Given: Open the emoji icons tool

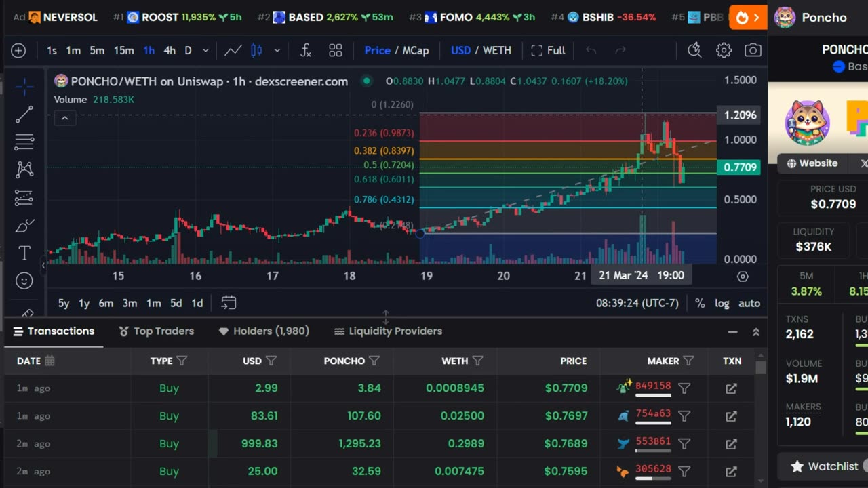Looking at the screenshot, I should tap(24, 281).
